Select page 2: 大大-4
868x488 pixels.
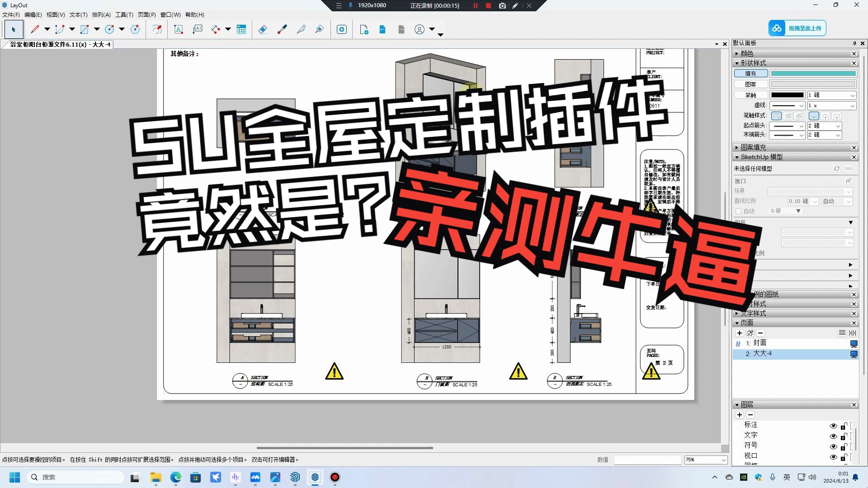coord(796,354)
